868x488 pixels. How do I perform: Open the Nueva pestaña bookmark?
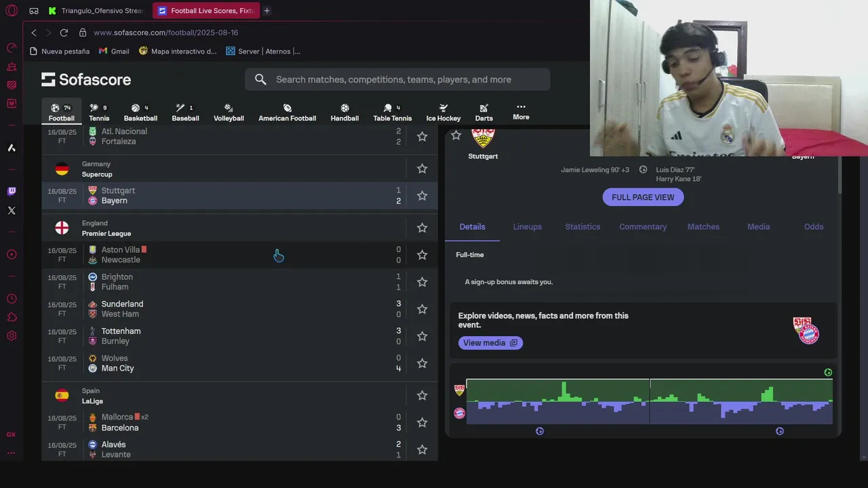point(60,51)
